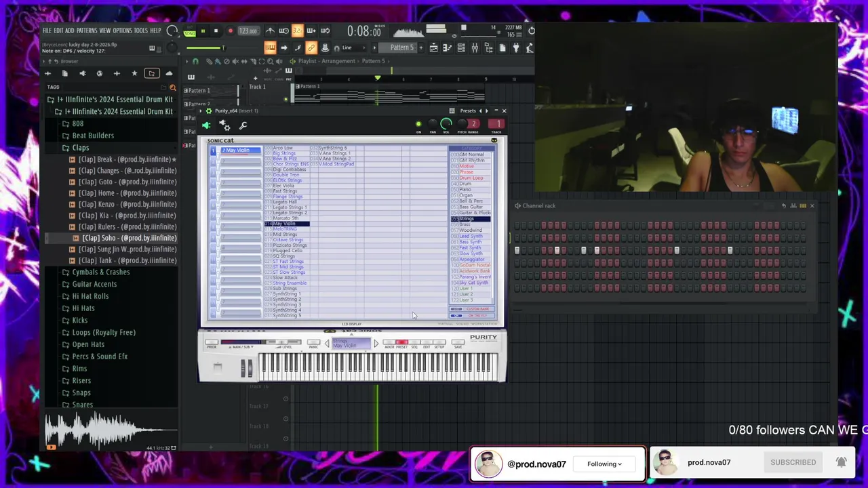Click next preset arrow beside LCD display
868x488 pixels.
[x=376, y=344]
